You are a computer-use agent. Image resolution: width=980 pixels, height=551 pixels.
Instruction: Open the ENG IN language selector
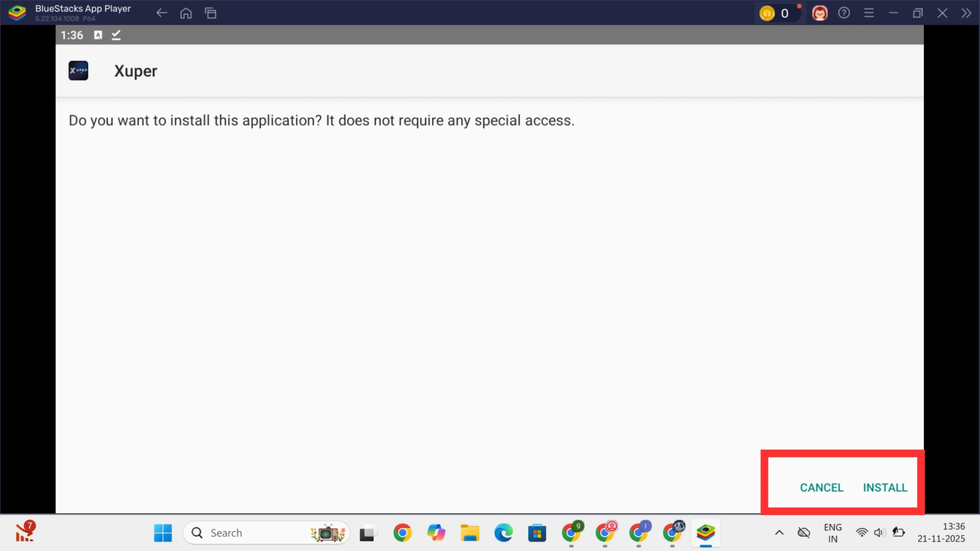(832, 532)
